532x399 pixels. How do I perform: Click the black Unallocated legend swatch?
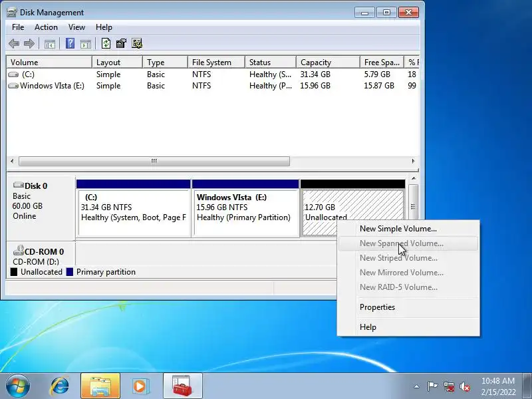[14, 272]
